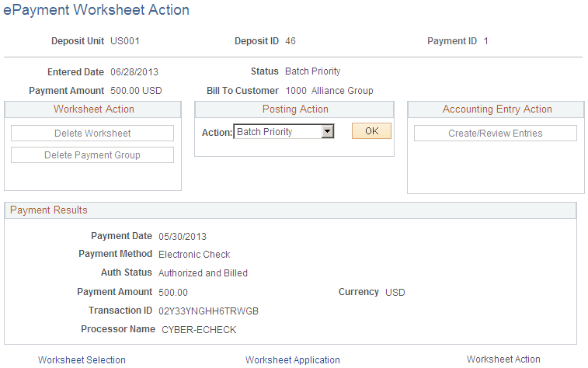Image resolution: width=588 pixels, height=368 pixels.
Task: Open the Worksheet Application link
Action: coord(292,359)
